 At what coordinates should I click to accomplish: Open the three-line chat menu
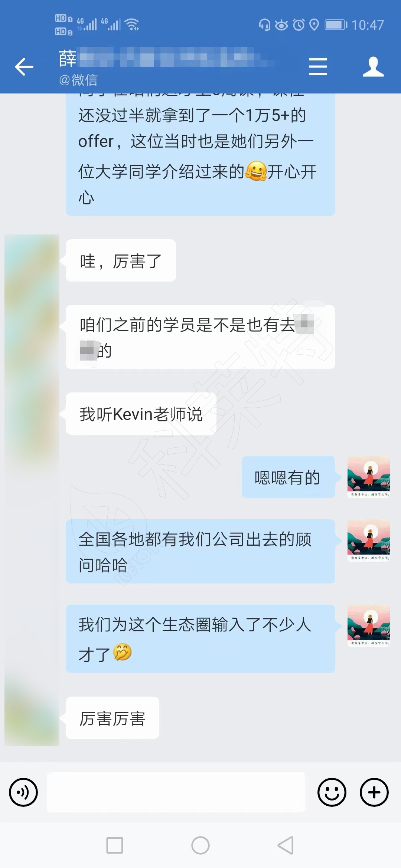tap(318, 67)
